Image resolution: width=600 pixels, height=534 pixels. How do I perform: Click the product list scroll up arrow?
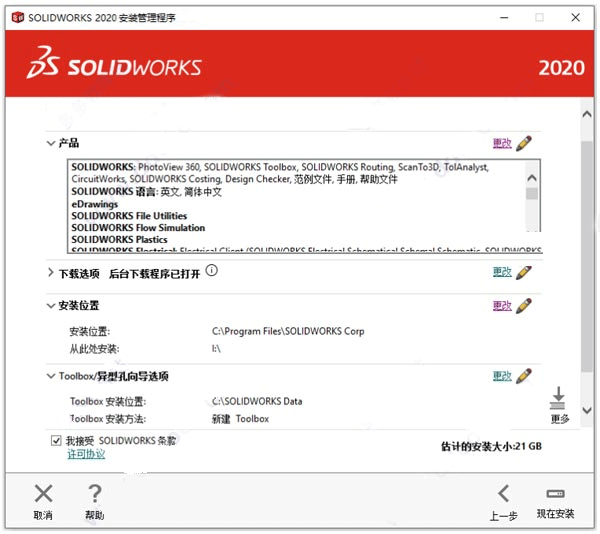532,178
